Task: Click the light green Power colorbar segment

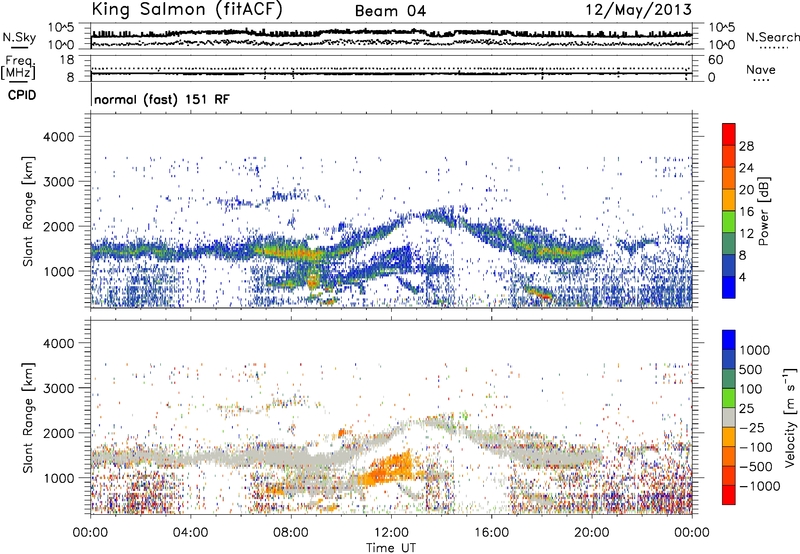Action: click(x=729, y=221)
